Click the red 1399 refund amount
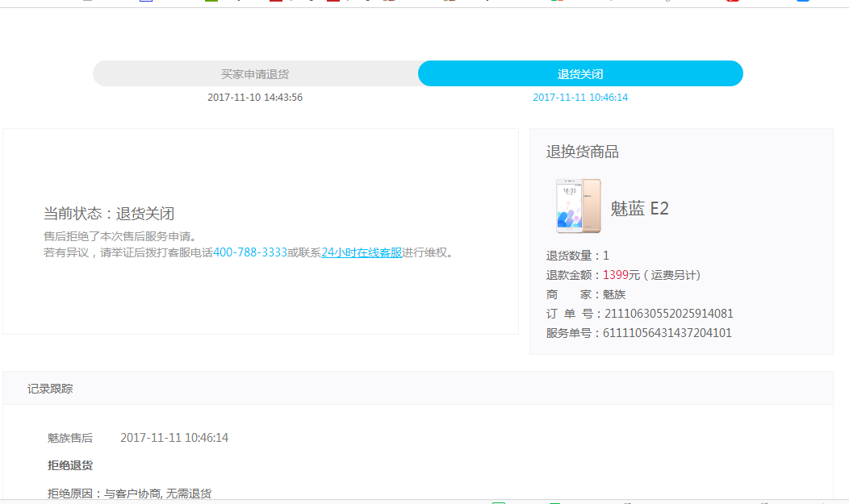 [616, 275]
